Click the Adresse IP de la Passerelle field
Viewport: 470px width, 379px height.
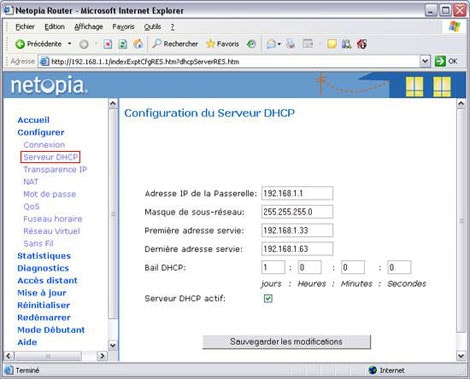tap(297, 193)
